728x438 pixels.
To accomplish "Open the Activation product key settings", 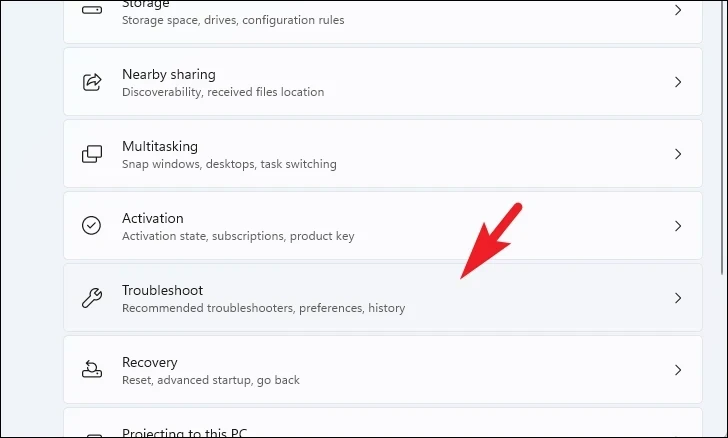I will tap(383, 226).
